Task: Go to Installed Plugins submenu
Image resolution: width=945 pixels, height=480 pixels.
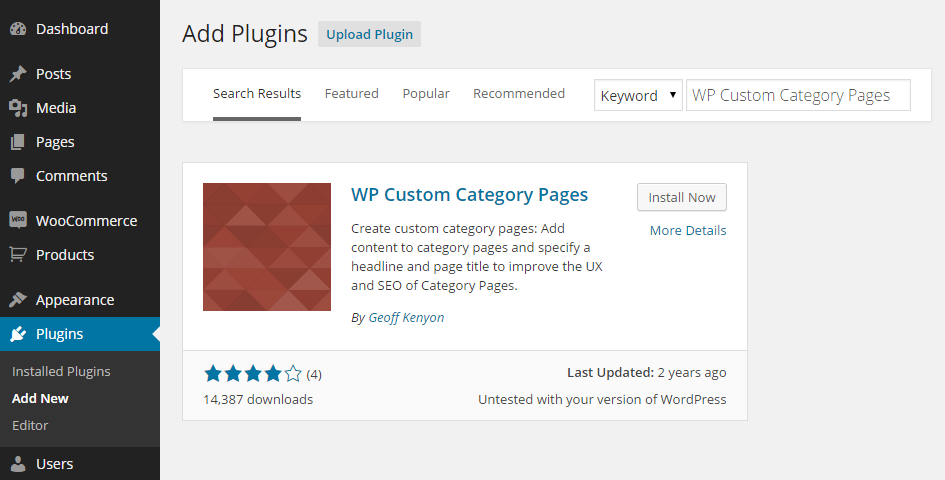Action: 61,371
